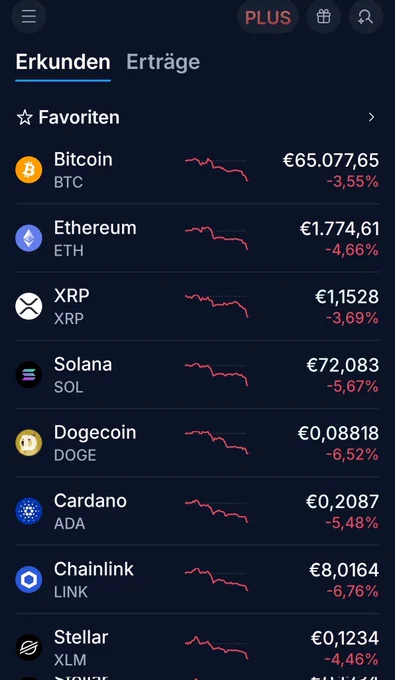Open the Favoriten section heading
Image resolution: width=395 pixels, height=680 pixels.
[x=79, y=118]
